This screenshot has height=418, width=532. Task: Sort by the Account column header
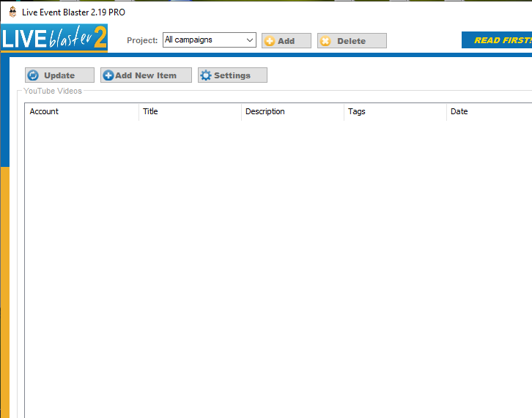[82, 111]
